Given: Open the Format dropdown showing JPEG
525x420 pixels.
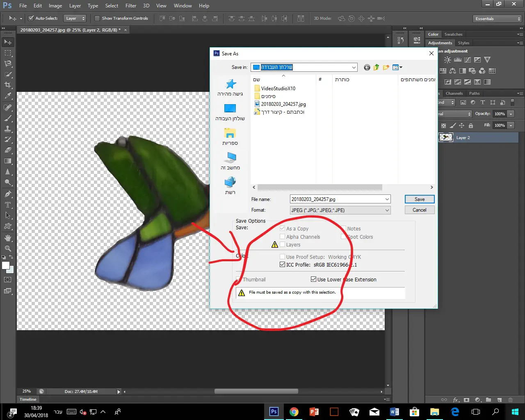Looking at the screenshot, I should click(x=340, y=210).
